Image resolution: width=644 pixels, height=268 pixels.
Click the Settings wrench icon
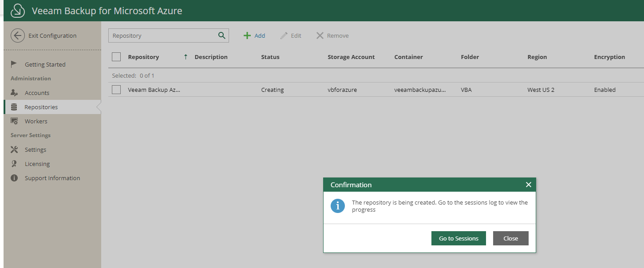pos(14,150)
